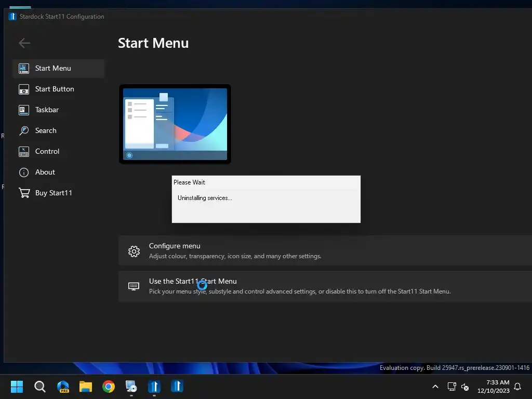Open the About page
The image size is (532, 399).
pos(58,172)
